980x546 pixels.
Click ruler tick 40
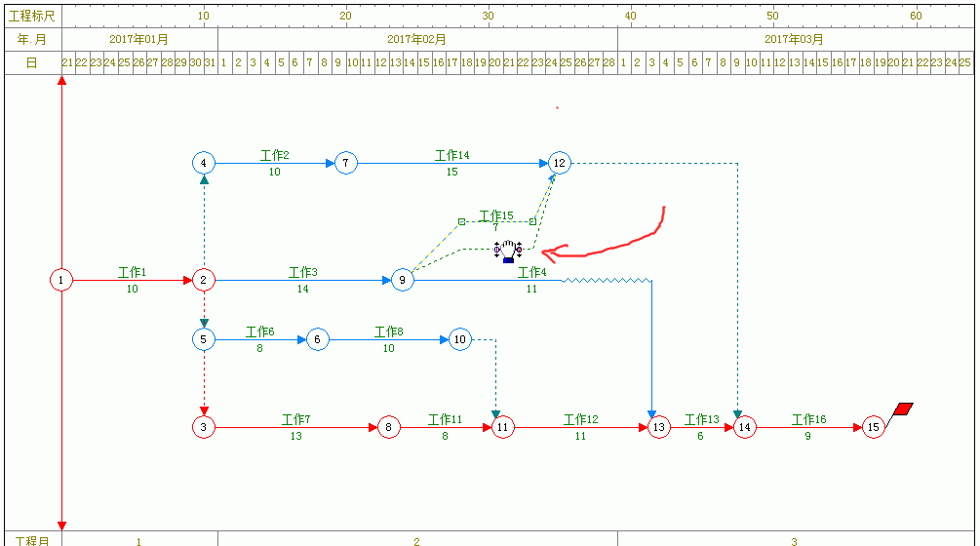tap(631, 16)
